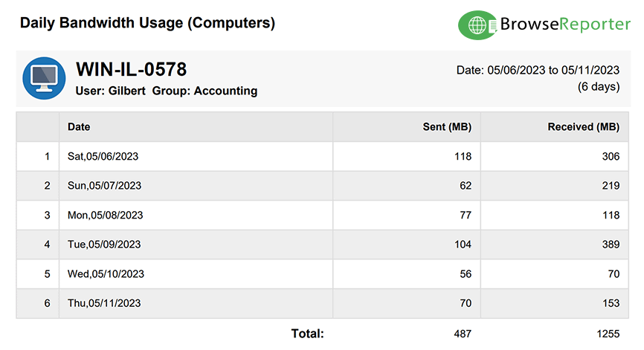Click the 'Total:' label
The image size is (644, 350).
pos(308,334)
